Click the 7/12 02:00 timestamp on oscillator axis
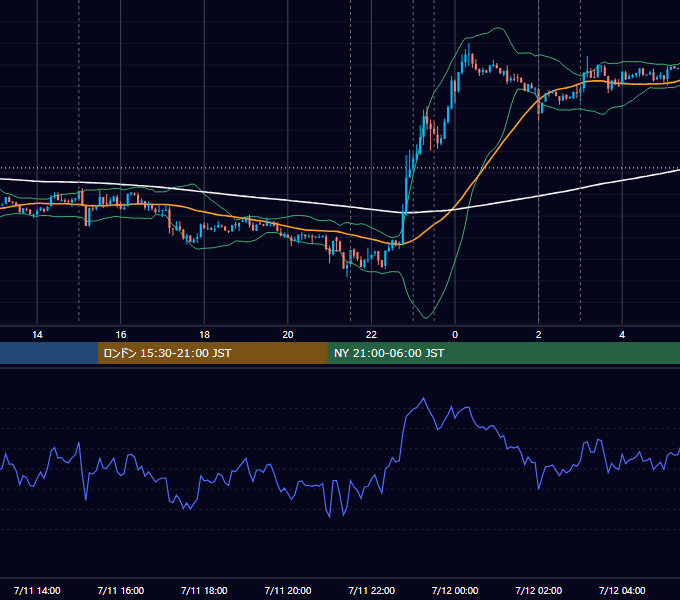 click(x=539, y=590)
